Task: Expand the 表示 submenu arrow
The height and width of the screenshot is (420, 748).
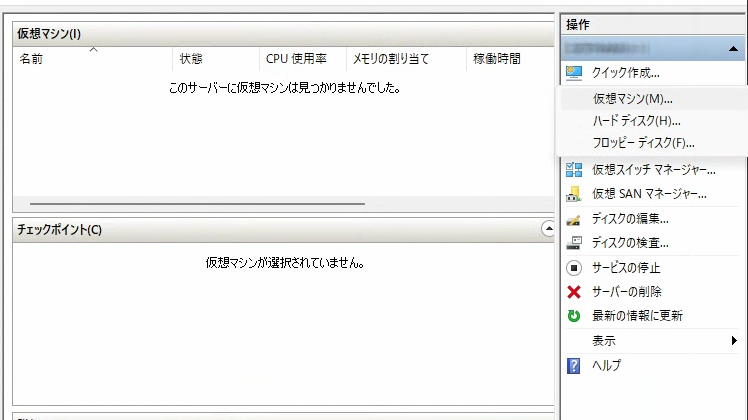Action: pos(734,341)
